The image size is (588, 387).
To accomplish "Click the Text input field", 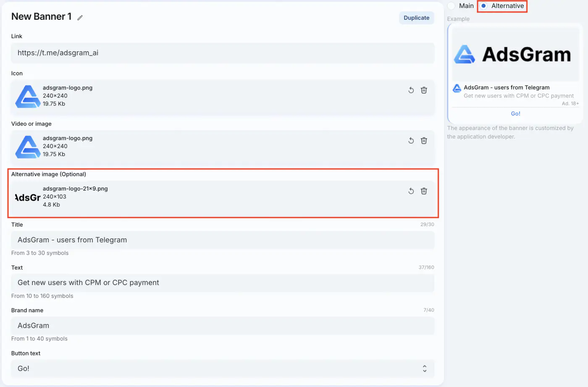I will [223, 283].
